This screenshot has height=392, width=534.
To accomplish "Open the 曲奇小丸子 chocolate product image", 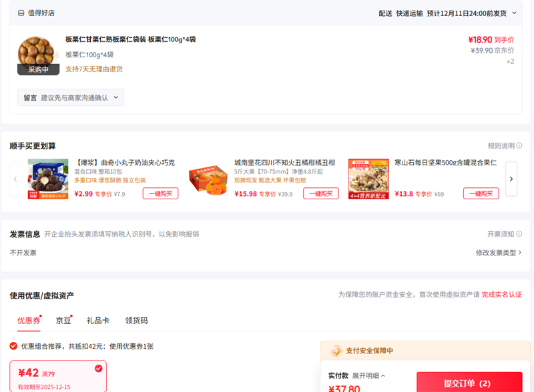I will pos(48,179).
